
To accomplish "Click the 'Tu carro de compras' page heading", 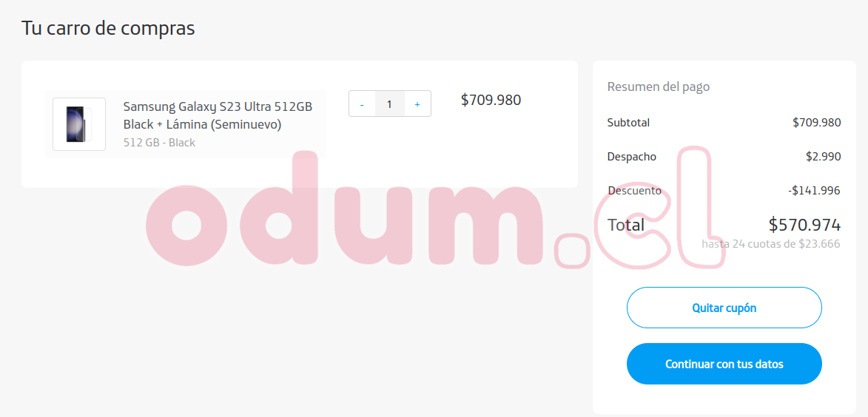I will coord(109,28).
